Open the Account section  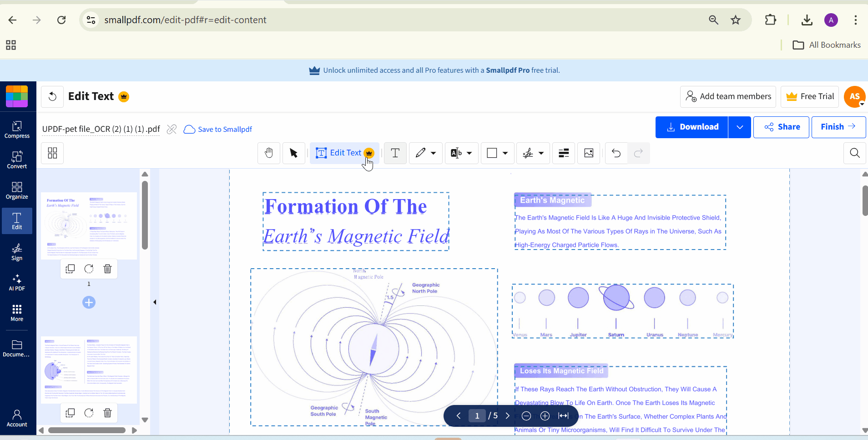tap(17, 418)
